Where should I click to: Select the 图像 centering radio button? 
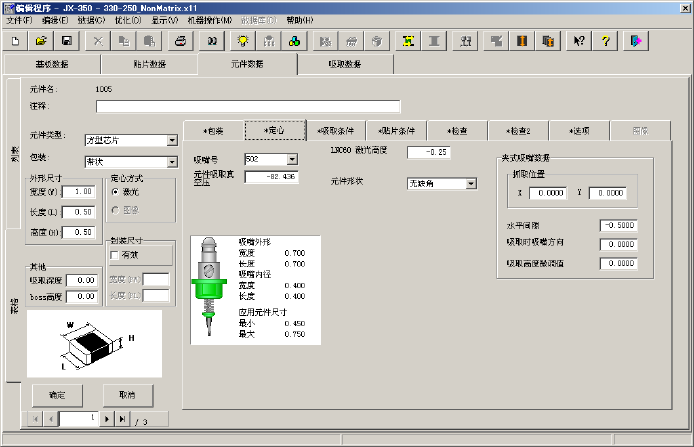click(115, 209)
